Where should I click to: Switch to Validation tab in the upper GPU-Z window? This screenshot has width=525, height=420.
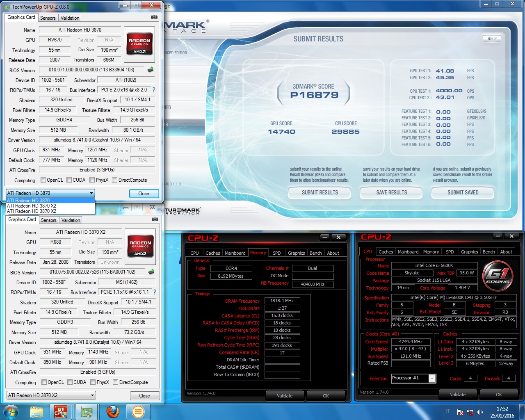click(70, 18)
